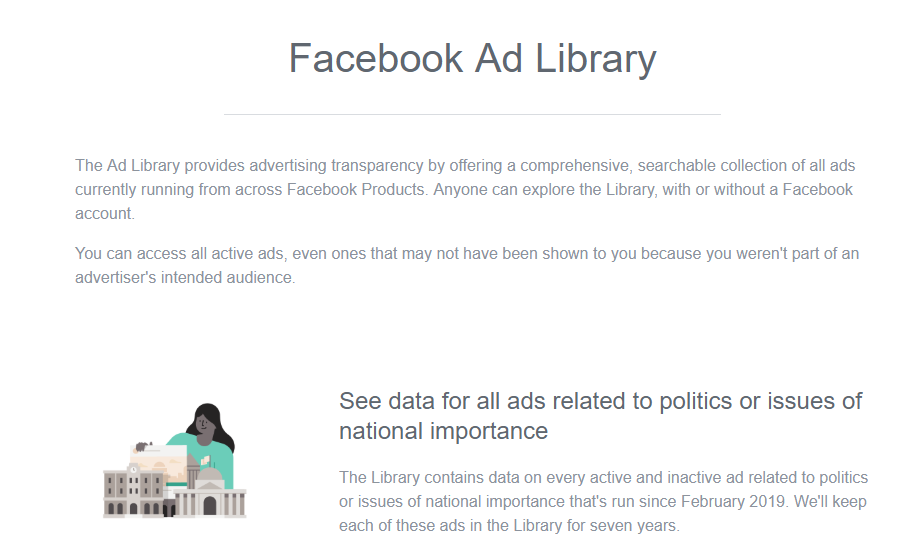This screenshot has height=545, width=912.
Task: Click the "national importance" heading line
Action: pos(443,431)
